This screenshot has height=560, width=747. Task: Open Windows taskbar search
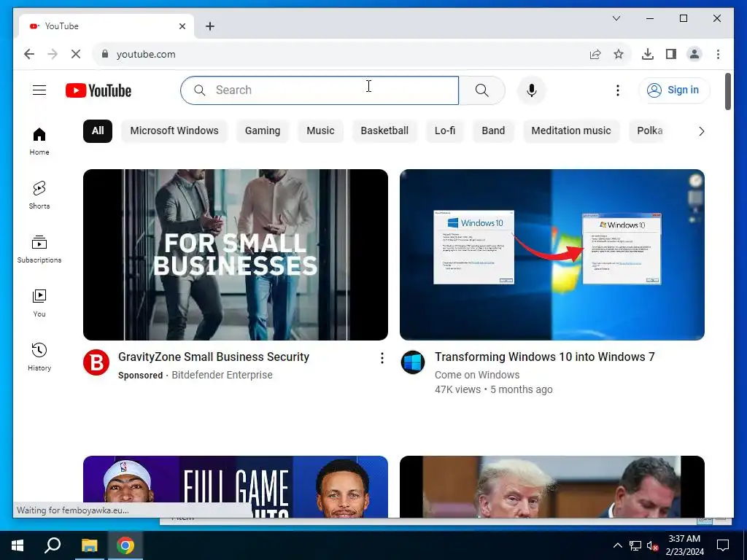53,545
